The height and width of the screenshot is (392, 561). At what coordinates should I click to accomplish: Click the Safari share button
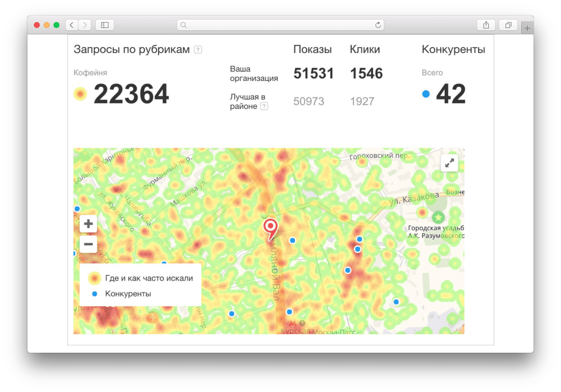pos(486,25)
